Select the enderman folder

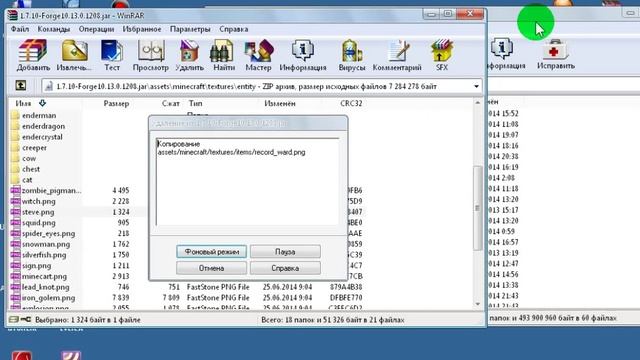coord(33,116)
